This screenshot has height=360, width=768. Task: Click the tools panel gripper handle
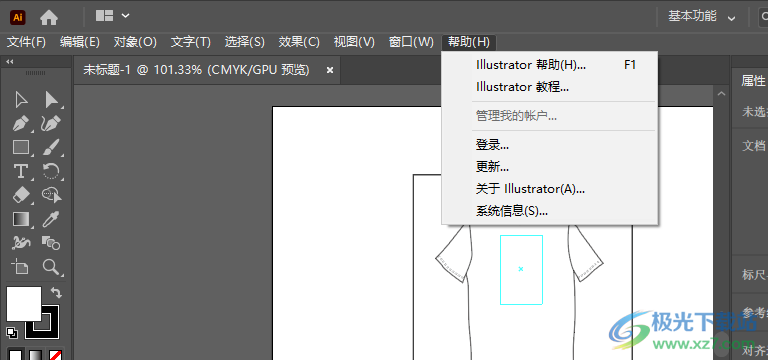pos(35,72)
